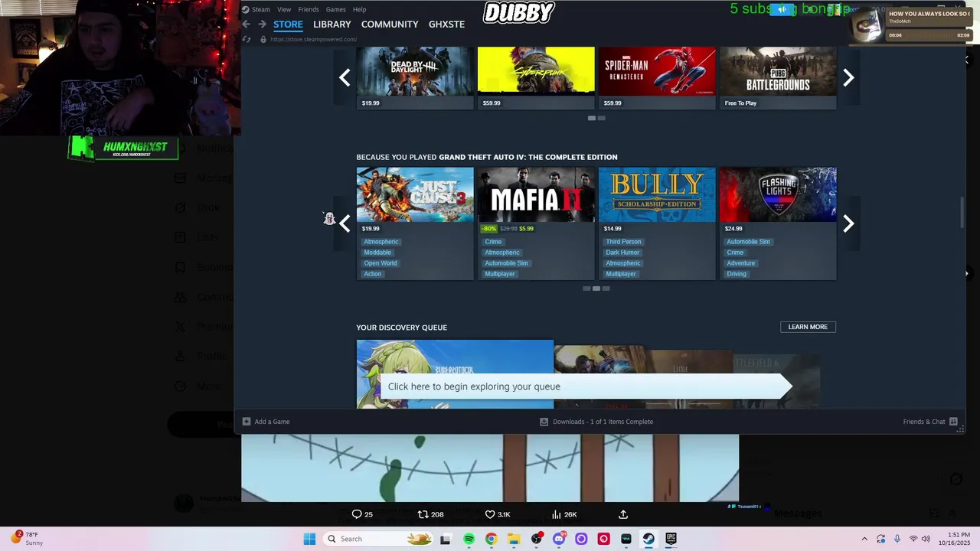Viewport: 980px width, 551px height.
Task: Click Moddable tag under Just Cause 3
Action: 377,253
